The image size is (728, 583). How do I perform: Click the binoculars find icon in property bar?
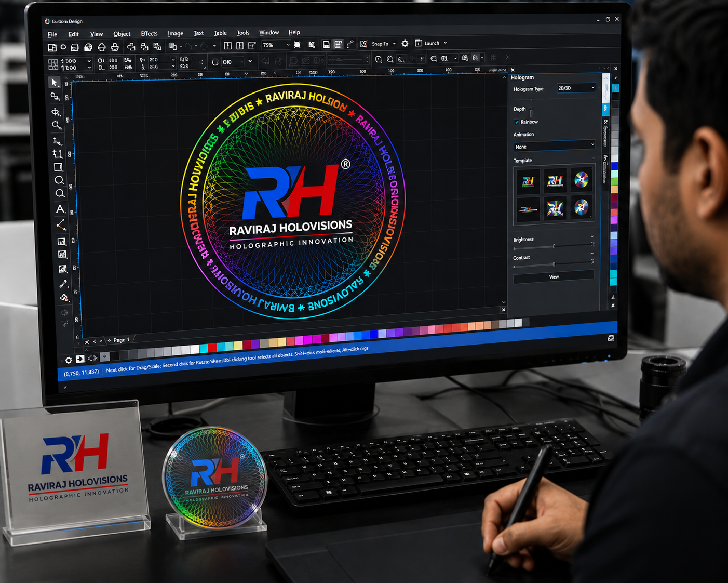[465, 58]
